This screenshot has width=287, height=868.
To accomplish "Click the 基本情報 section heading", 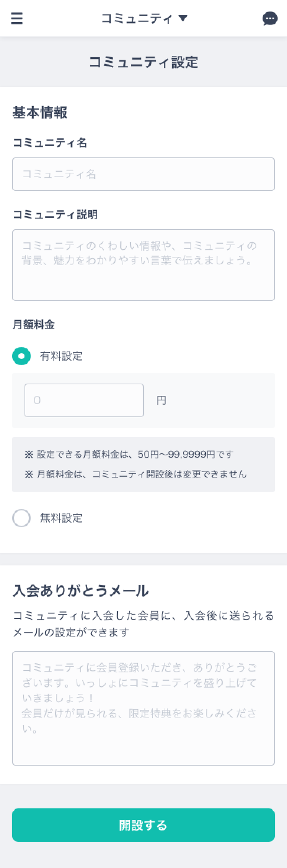I will pyautogui.click(x=40, y=113).
